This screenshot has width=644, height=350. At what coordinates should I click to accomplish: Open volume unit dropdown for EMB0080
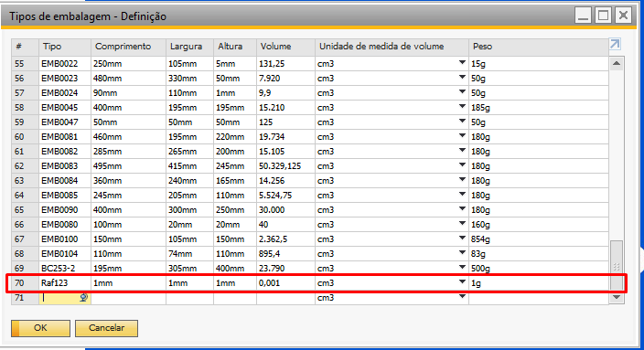462,224
